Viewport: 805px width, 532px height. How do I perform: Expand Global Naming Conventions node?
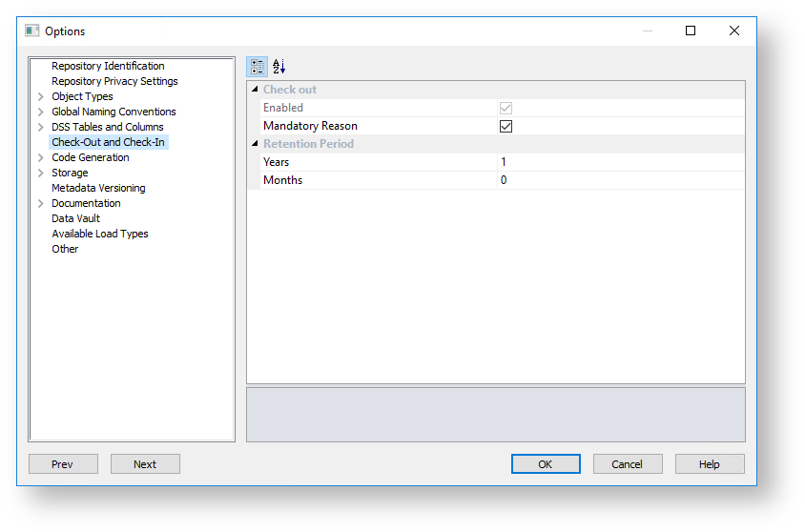(40, 113)
